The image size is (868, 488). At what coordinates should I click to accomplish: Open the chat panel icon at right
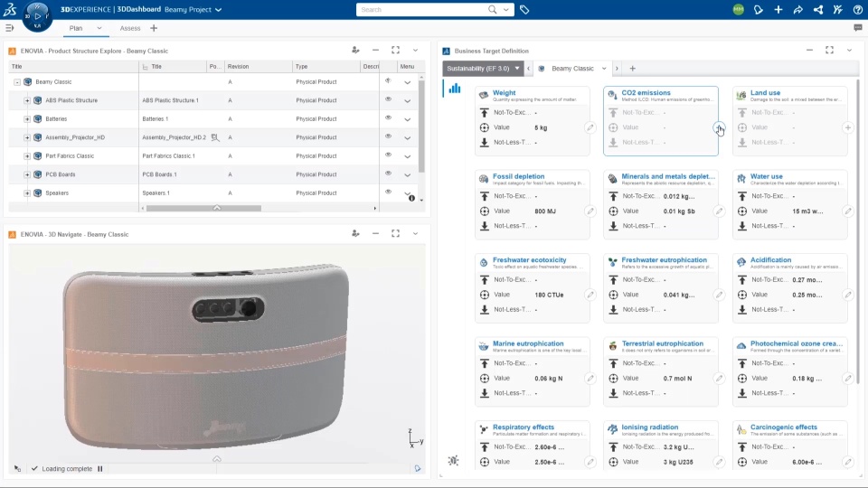[x=857, y=28]
